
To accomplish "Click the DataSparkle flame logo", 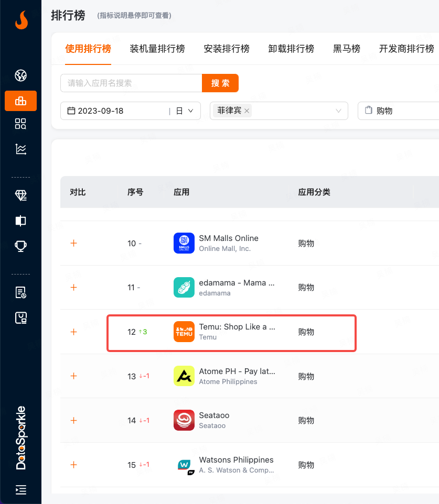I will click(x=21, y=20).
